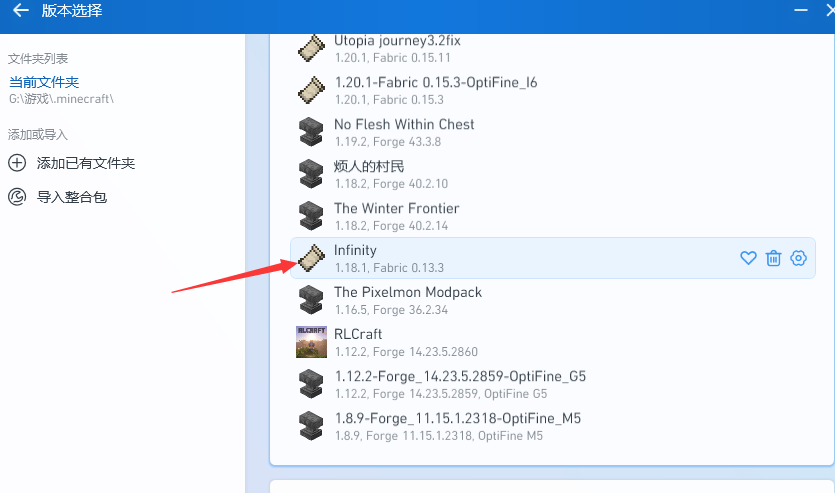Select the 当前文件夹 folder entry

(x=44, y=83)
